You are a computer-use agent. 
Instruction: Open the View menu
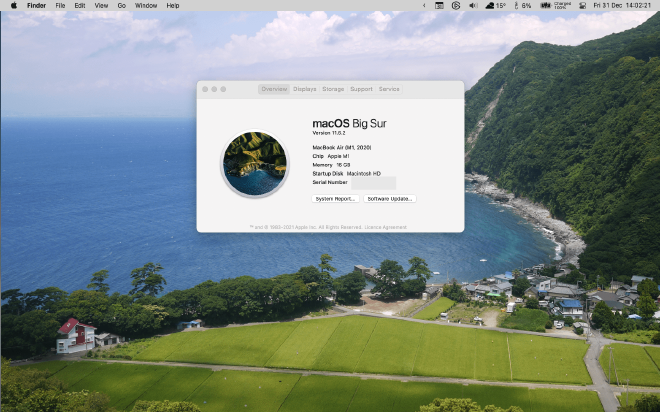click(x=101, y=5)
